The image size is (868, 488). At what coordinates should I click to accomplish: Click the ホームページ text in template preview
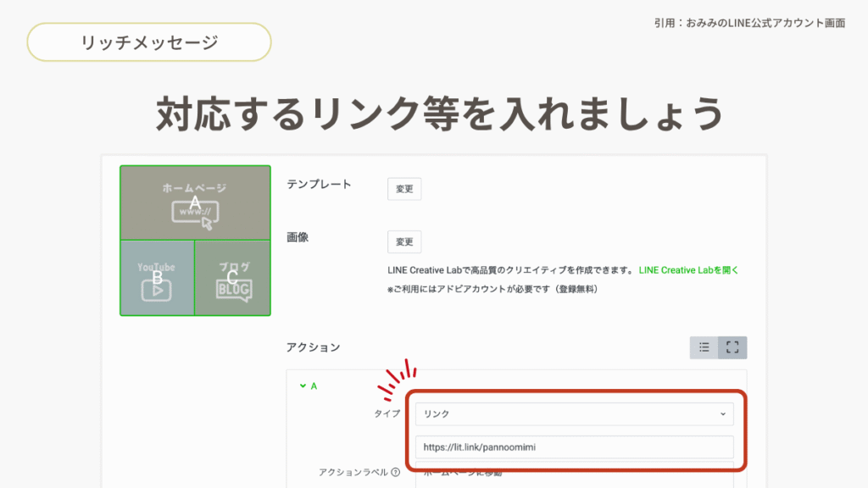point(195,188)
